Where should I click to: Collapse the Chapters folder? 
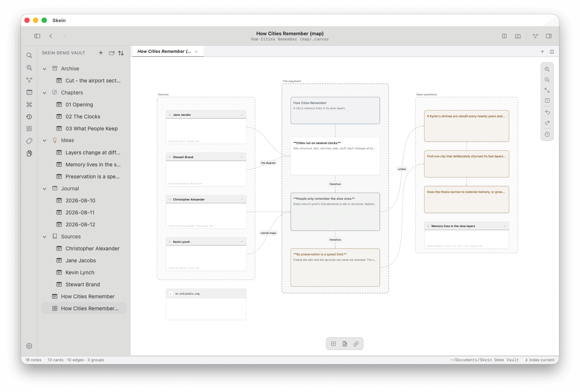(x=45, y=93)
